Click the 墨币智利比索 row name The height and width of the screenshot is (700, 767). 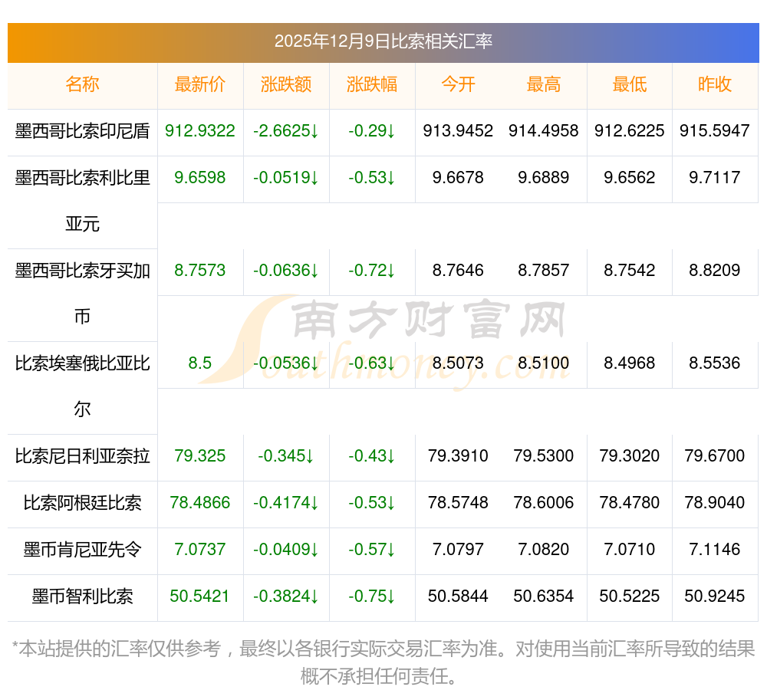(x=82, y=596)
